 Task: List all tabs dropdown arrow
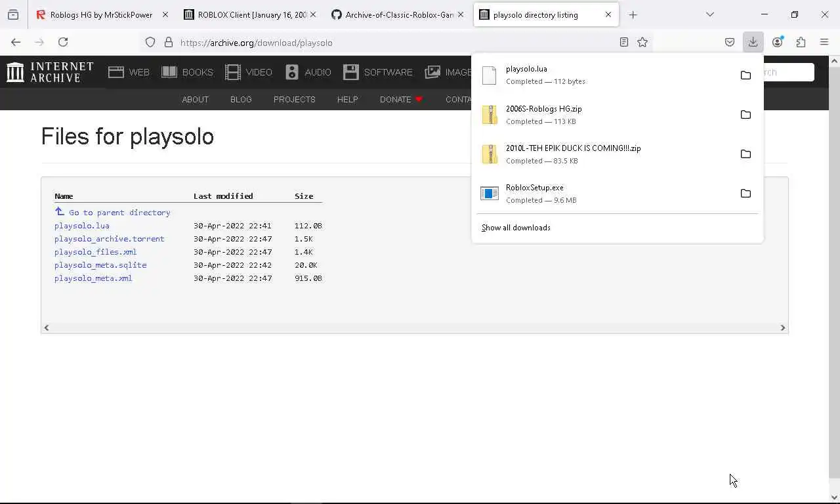click(x=709, y=14)
